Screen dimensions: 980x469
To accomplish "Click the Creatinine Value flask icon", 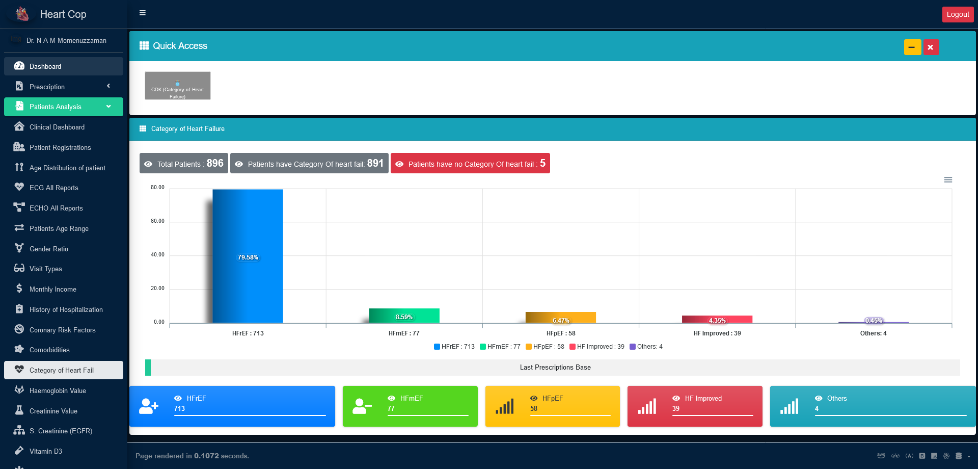I will 19,410.
